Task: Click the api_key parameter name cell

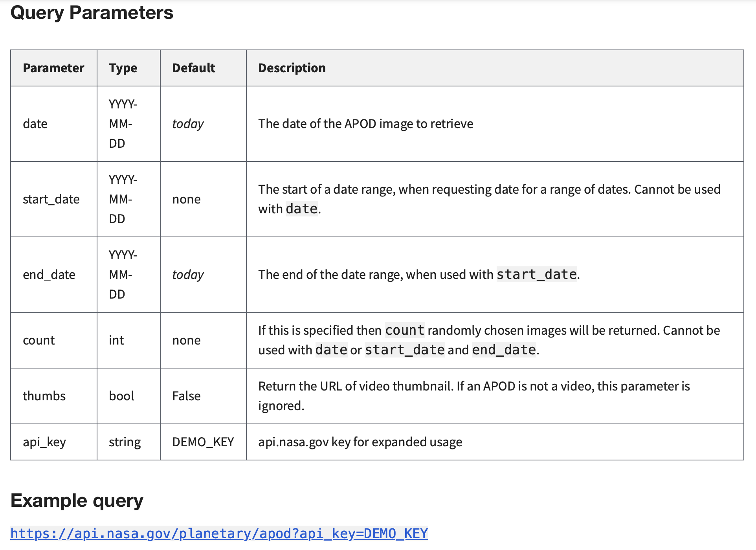Action: pos(54,442)
